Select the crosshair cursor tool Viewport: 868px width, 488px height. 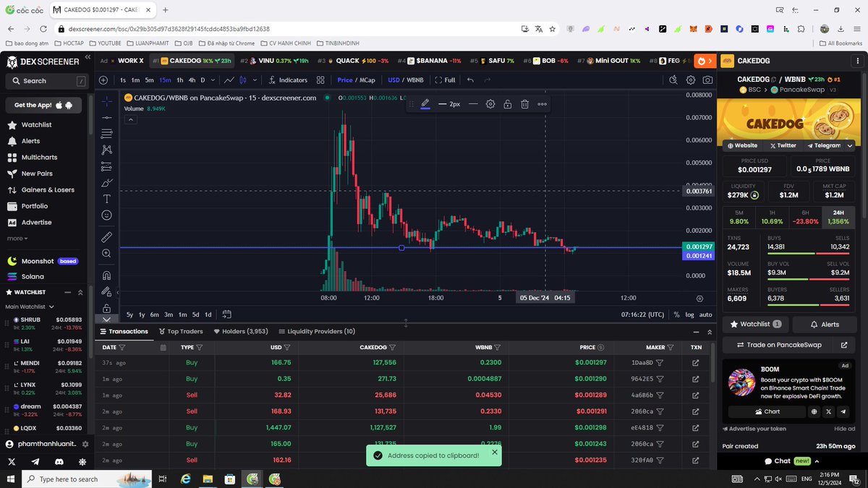(106, 101)
